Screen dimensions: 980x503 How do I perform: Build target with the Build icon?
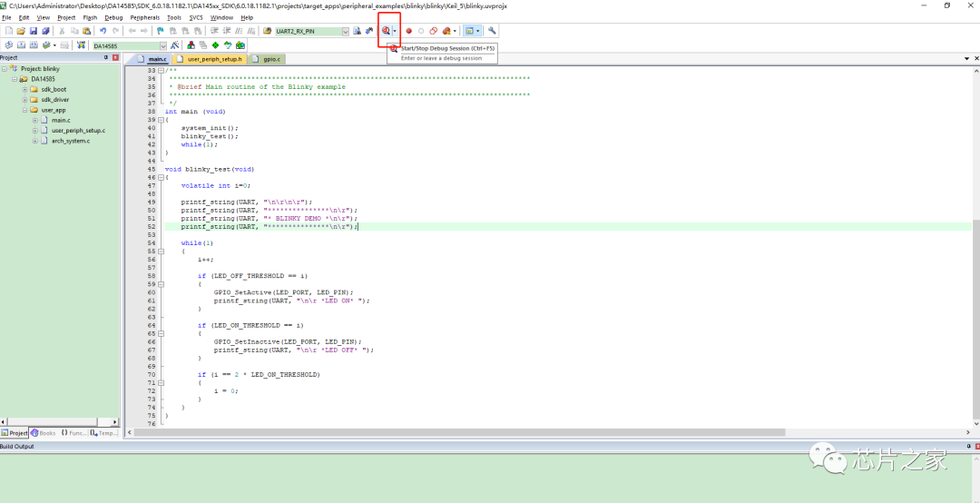(21, 45)
